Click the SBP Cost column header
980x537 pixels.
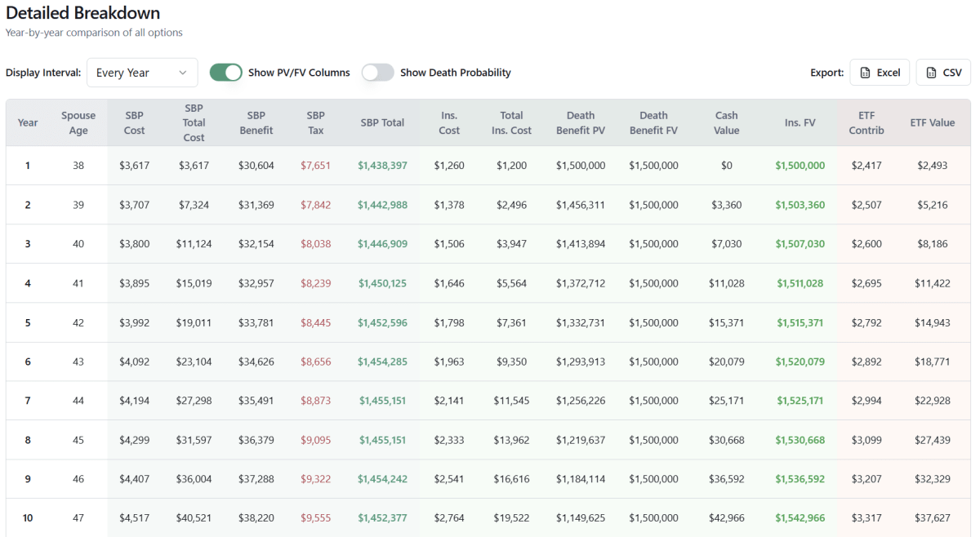[x=135, y=122]
